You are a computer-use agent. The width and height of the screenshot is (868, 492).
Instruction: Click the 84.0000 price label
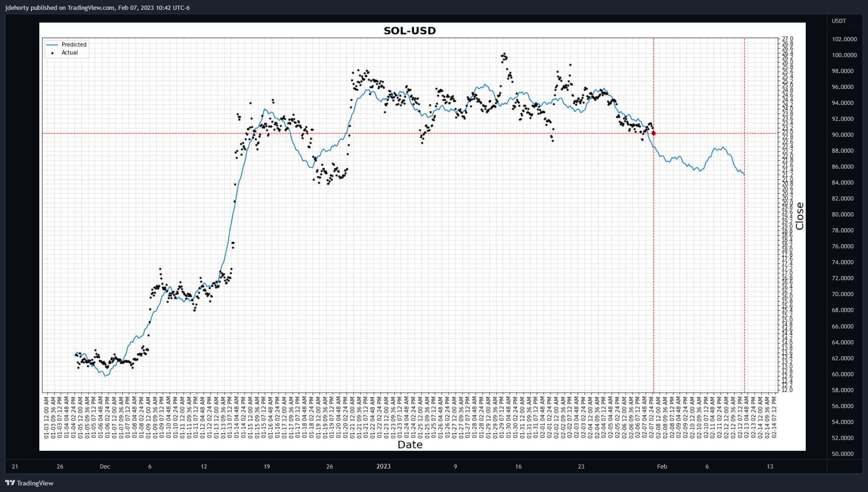point(843,182)
